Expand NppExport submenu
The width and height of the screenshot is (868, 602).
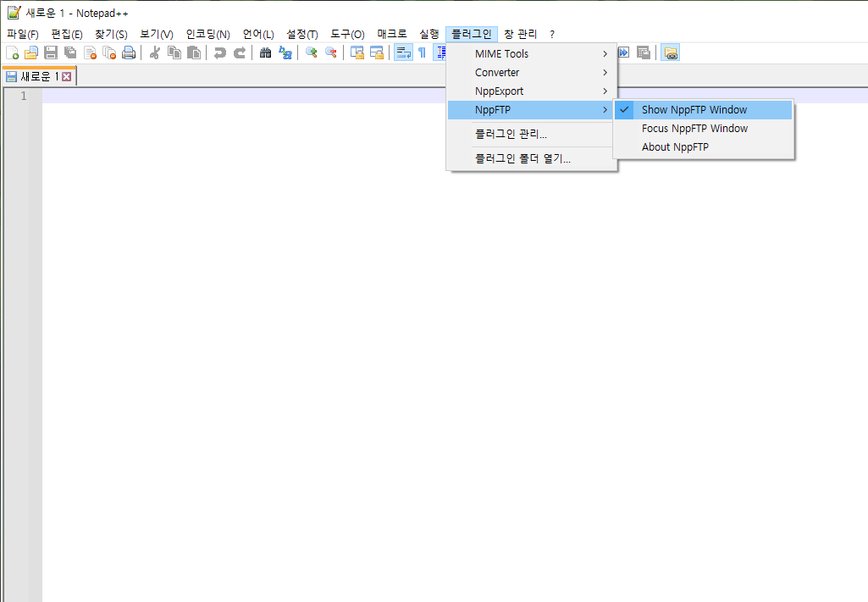click(532, 91)
